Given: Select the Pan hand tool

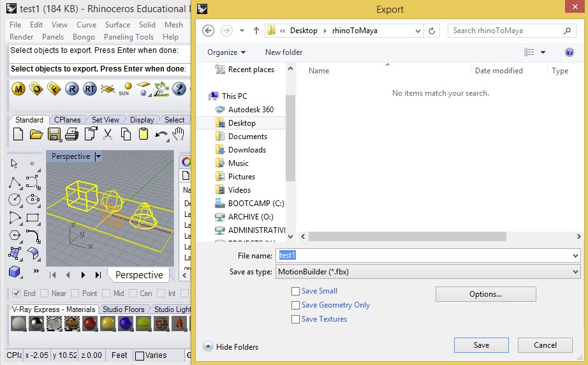Looking at the screenshot, I should click(x=179, y=134).
